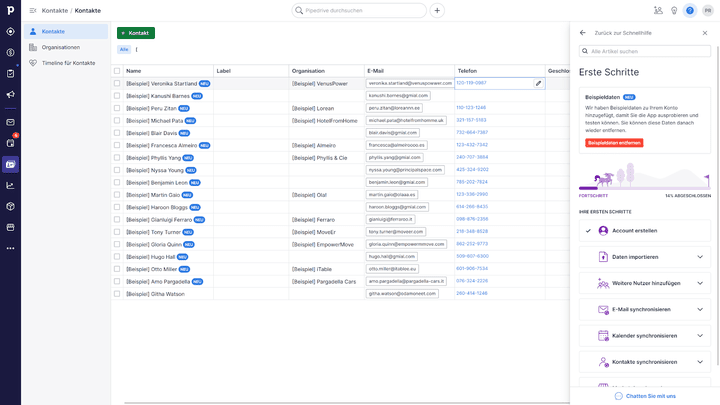Click pencil edit icon on Veronika's phone

pyautogui.click(x=538, y=83)
